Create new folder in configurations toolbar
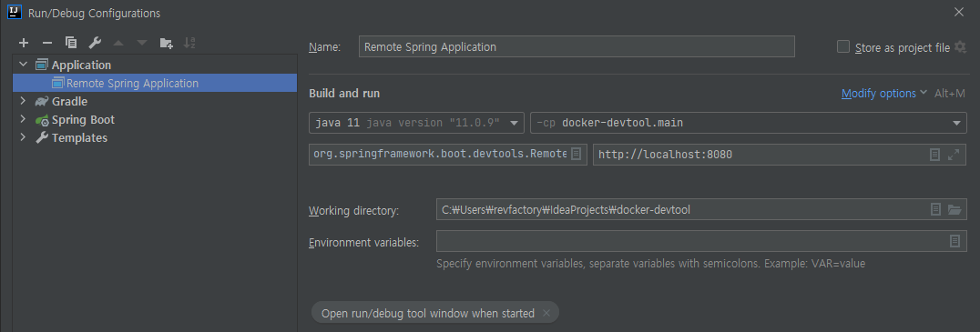The height and width of the screenshot is (332, 980). click(167, 43)
